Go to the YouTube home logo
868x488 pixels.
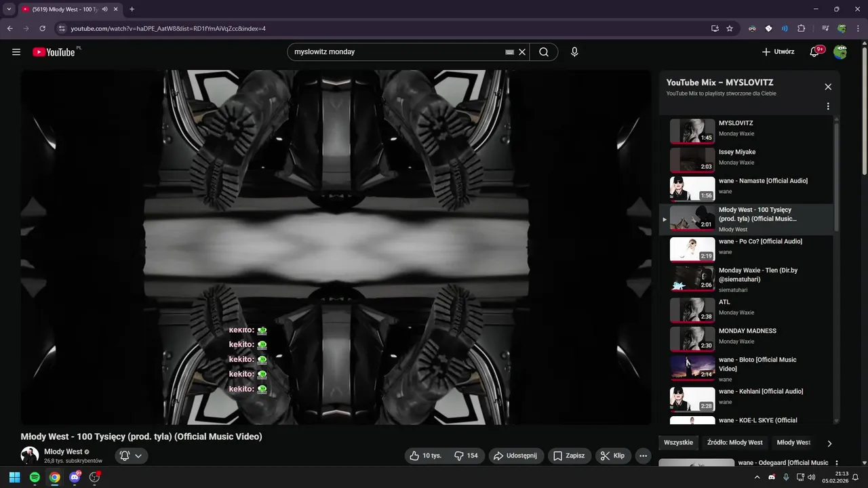pyautogui.click(x=54, y=52)
